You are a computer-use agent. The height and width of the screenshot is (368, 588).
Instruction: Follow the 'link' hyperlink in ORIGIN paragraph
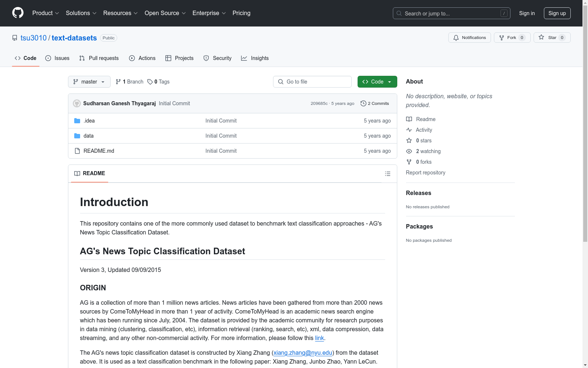(319, 338)
